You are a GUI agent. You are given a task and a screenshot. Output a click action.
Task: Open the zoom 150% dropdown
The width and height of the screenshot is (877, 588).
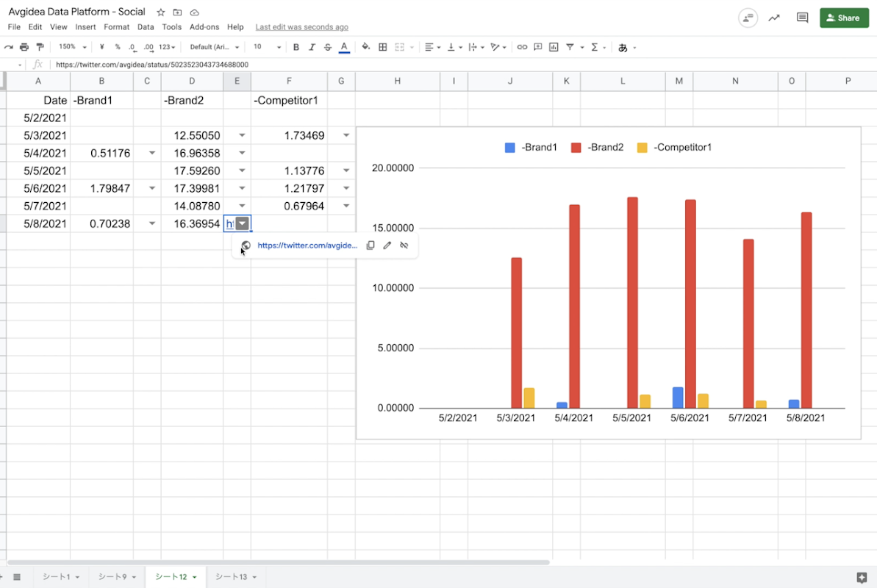[73, 47]
